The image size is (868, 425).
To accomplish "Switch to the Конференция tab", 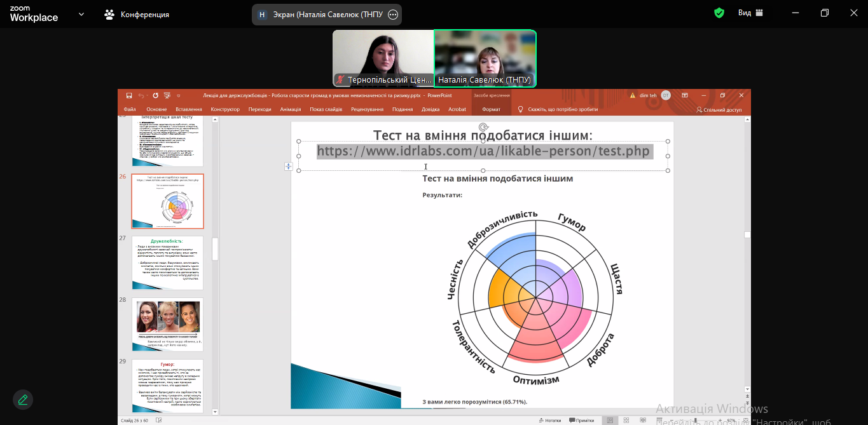I will click(x=137, y=14).
